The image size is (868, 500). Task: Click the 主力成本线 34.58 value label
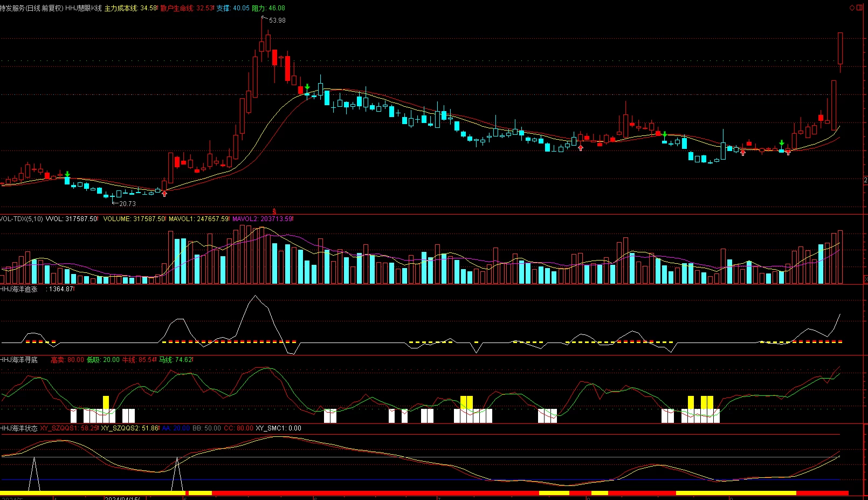tap(130, 8)
